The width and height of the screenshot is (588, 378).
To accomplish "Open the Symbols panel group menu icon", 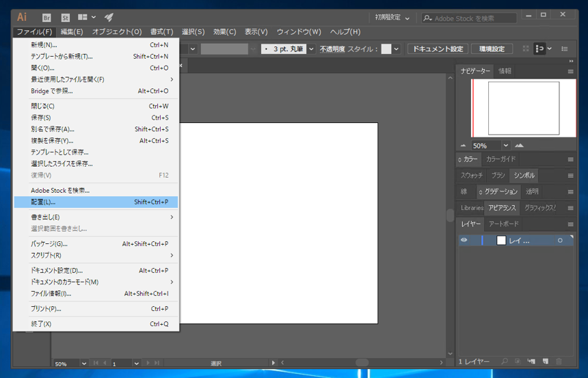I will click(x=570, y=176).
